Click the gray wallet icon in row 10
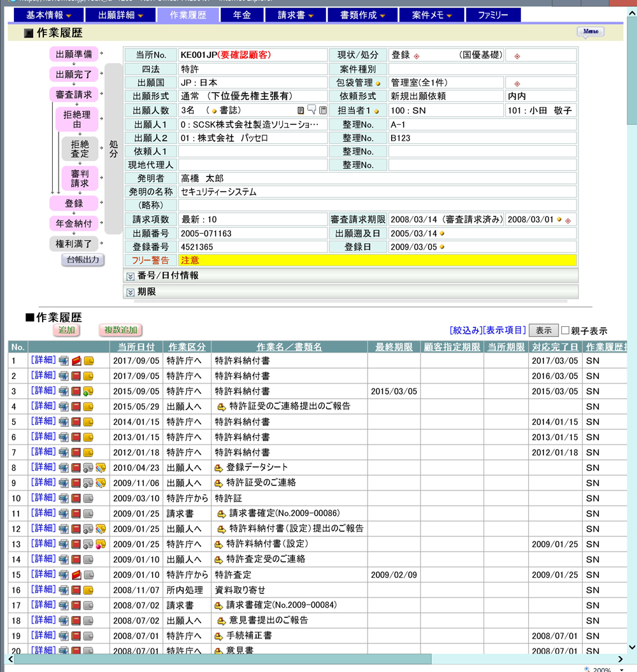Image resolution: width=637 pixels, height=672 pixels. click(89, 499)
